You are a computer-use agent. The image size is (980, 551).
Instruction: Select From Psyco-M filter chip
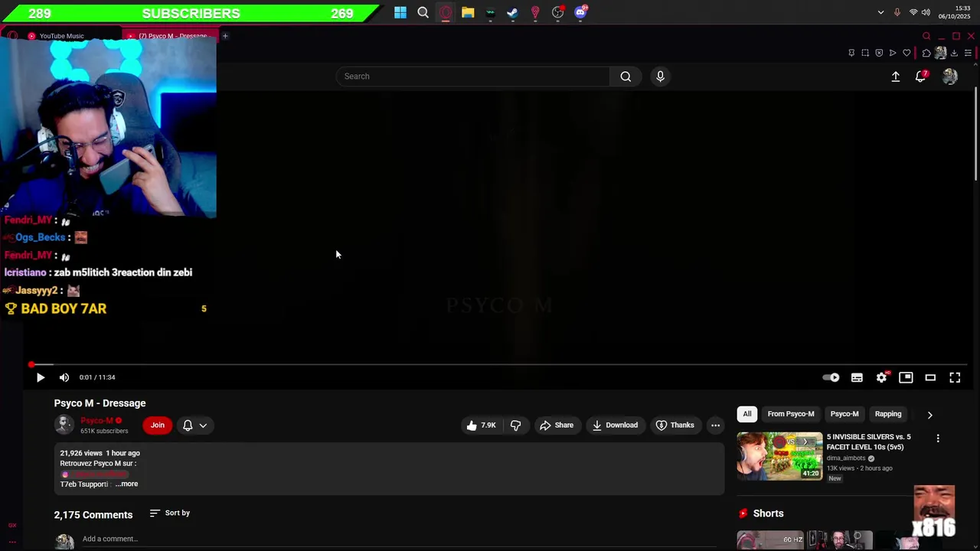(x=791, y=414)
